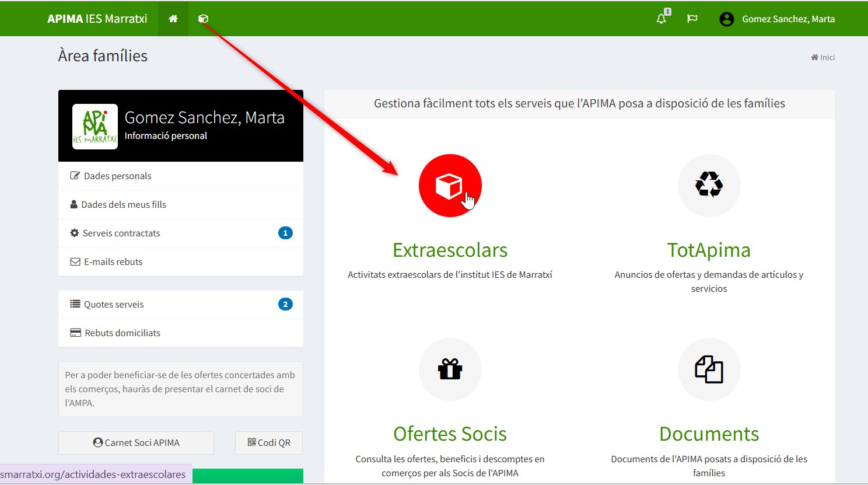Image resolution: width=868 pixels, height=485 pixels.
Task: Click the Documents files icon
Action: (x=709, y=369)
